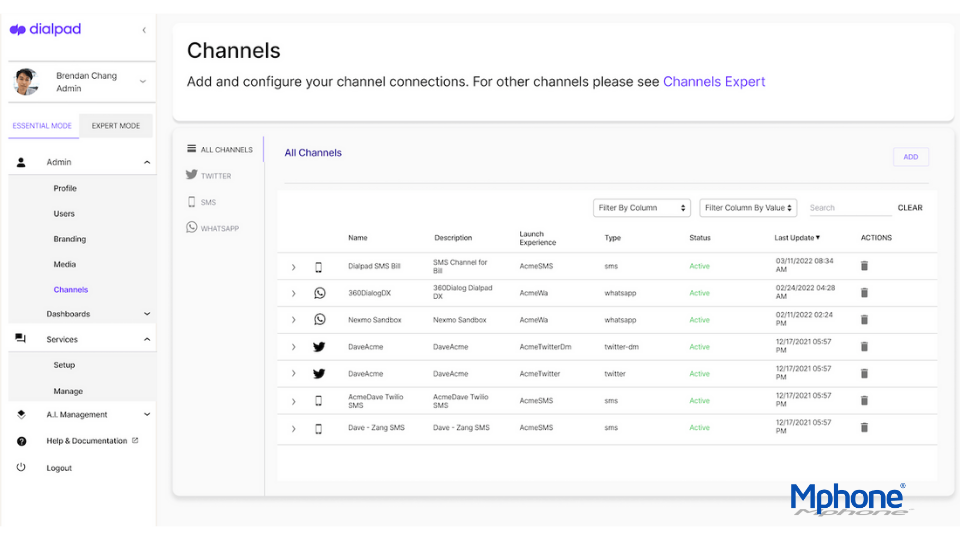Image resolution: width=960 pixels, height=540 pixels.
Task: Open the Setup menu item
Action: (64, 365)
